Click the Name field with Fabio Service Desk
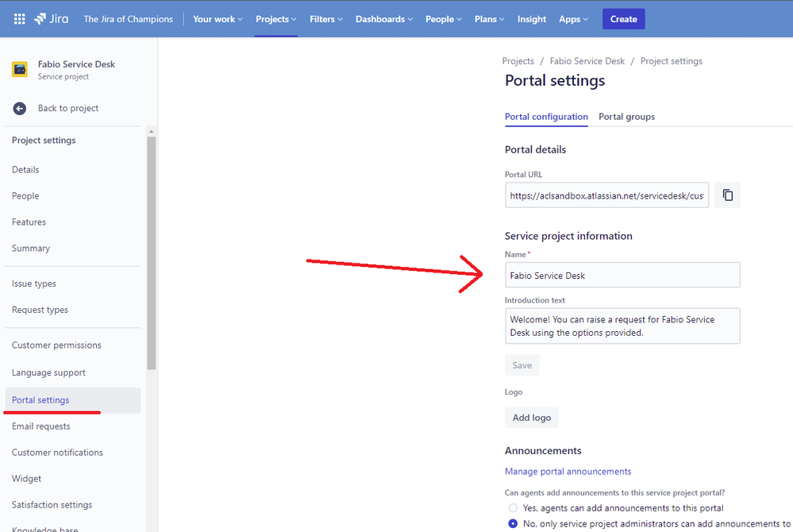793x532 pixels. pyautogui.click(x=622, y=275)
